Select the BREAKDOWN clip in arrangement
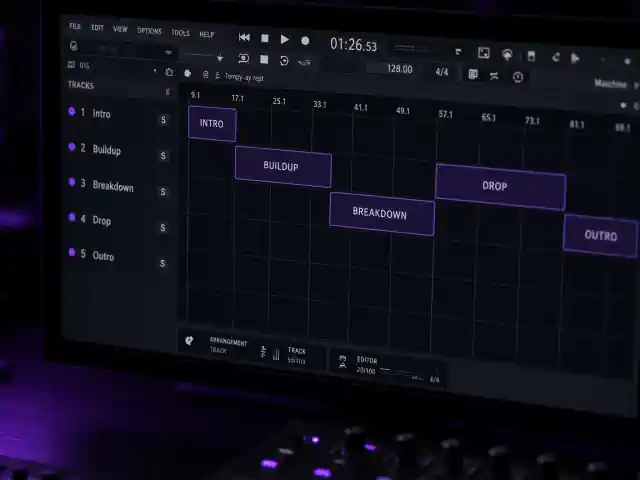 [x=382, y=213]
